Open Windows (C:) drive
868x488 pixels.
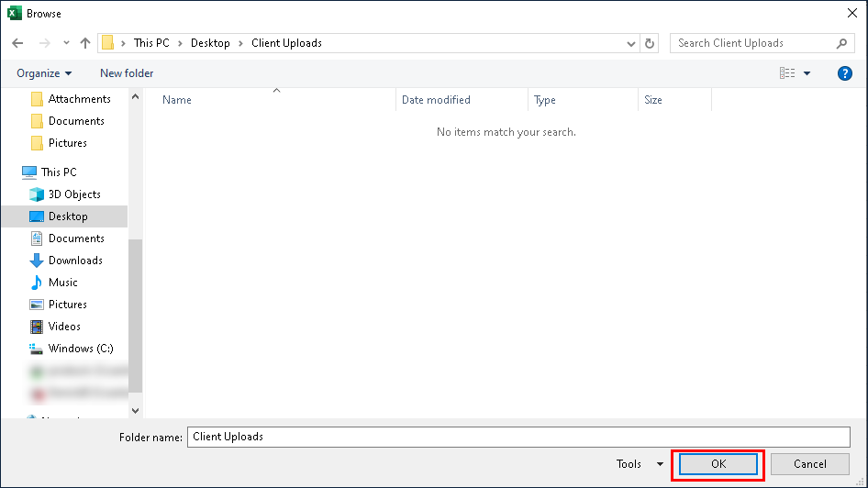80,349
